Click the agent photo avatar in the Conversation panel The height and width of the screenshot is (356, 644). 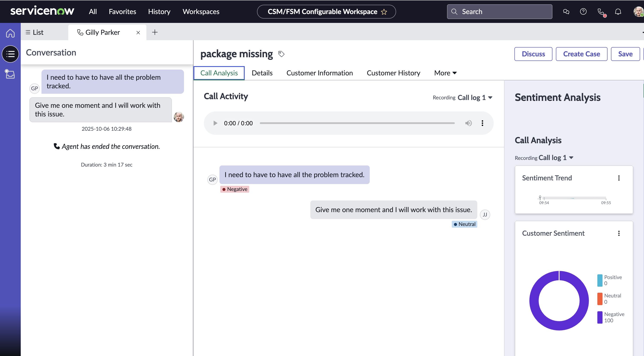click(x=179, y=117)
